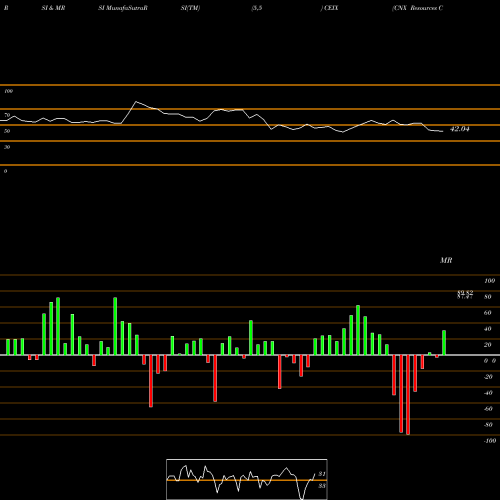The image size is (500, 500).
Task: Click the '(5,5' parameter text
Action: (x=257, y=8)
